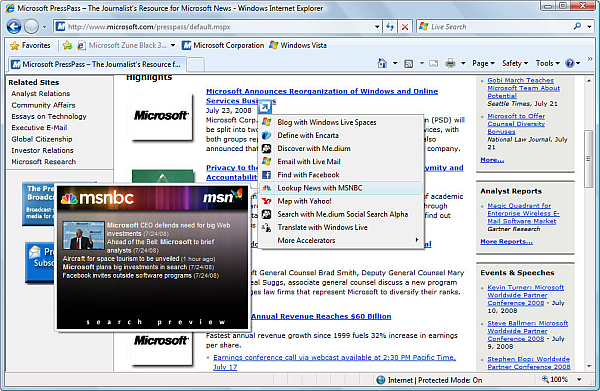Screen dimensions: 600x391
Task: Choose Discover with Me.dium accelerator
Action: pos(341,148)
